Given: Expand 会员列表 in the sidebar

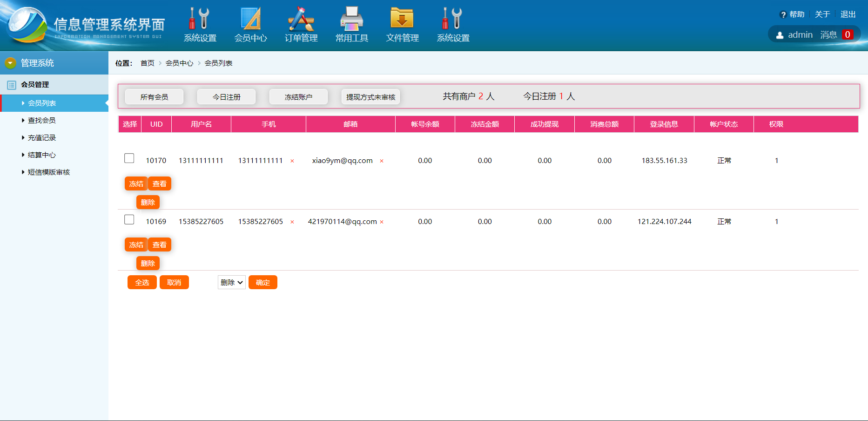Looking at the screenshot, I should (x=55, y=103).
